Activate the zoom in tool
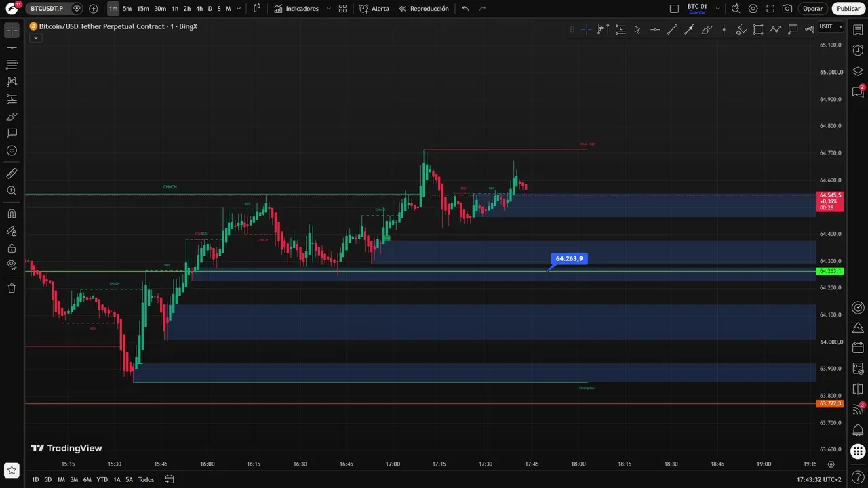 pyautogui.click(x=12, y=191)
